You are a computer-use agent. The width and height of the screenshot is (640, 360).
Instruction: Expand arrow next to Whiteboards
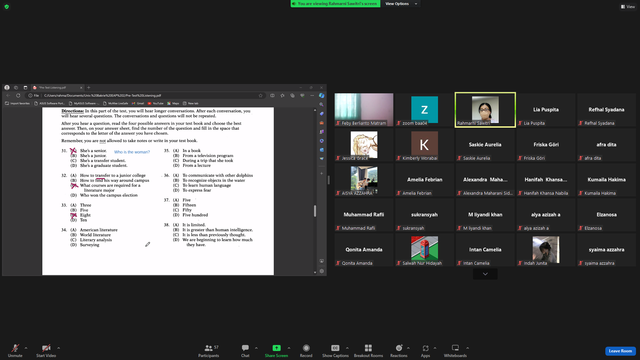tap(467, 348)
